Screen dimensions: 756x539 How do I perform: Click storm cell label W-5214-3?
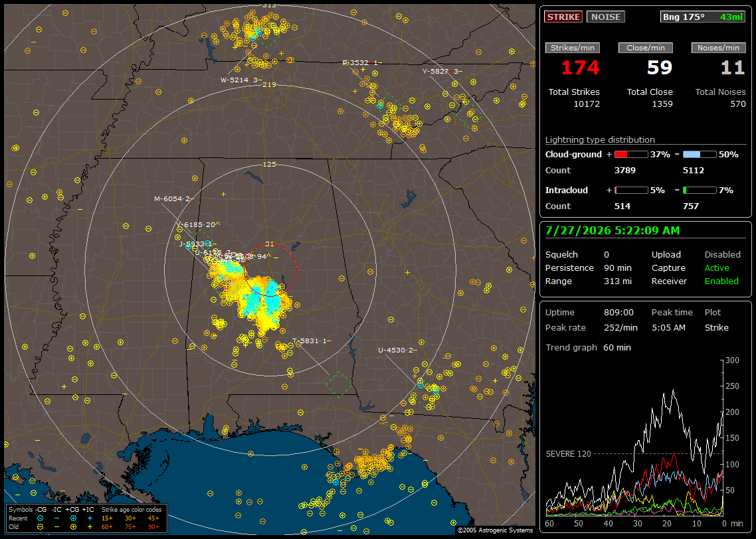pyautogui.click(x=241, y=80)
